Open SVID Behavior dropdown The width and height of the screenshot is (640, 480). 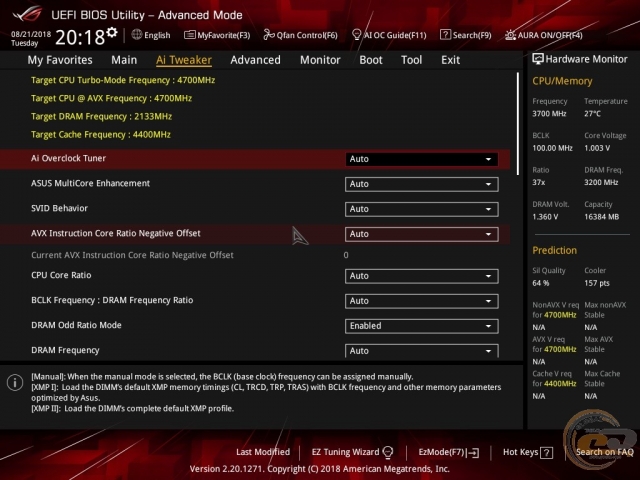(421, 209)
